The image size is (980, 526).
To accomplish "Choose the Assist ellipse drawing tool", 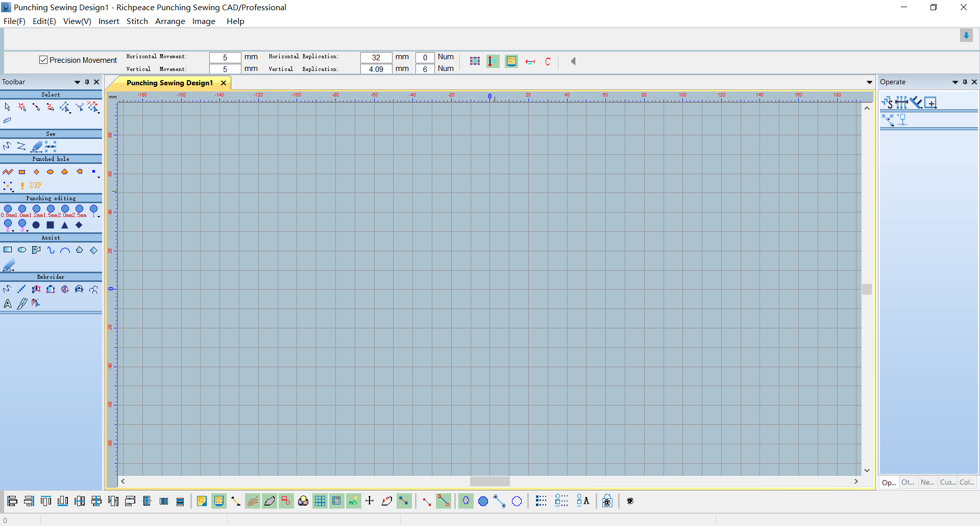I will [22, 250].
